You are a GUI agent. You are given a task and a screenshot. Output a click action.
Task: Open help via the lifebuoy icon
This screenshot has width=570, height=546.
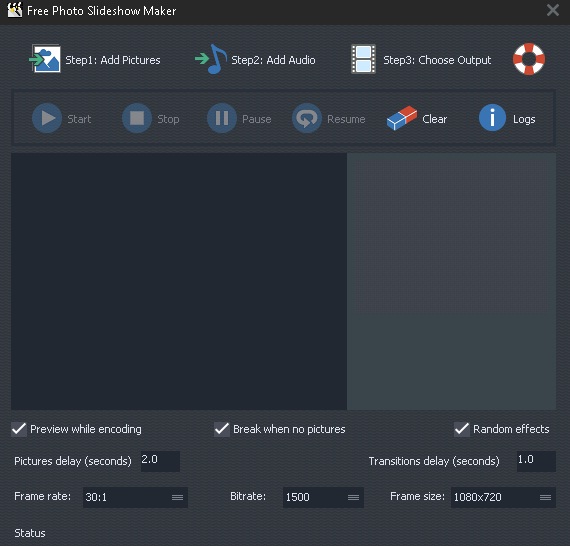tap(529, 59)
